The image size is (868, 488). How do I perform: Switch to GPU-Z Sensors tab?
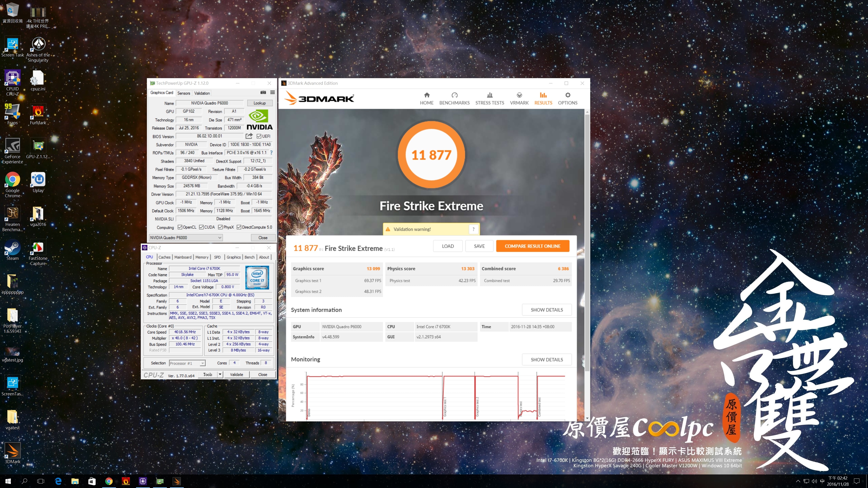[184, 93]
